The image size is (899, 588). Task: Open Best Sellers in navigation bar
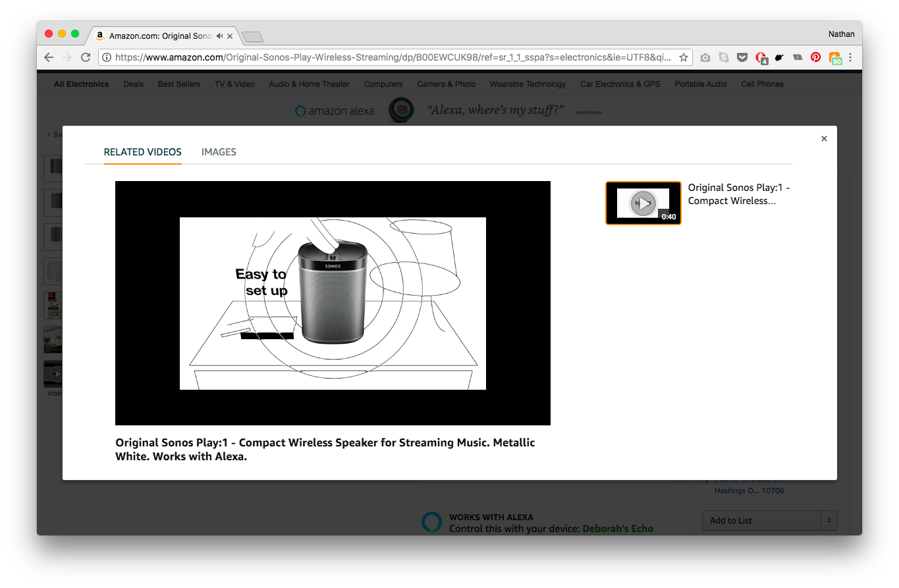tap(179, 84)
